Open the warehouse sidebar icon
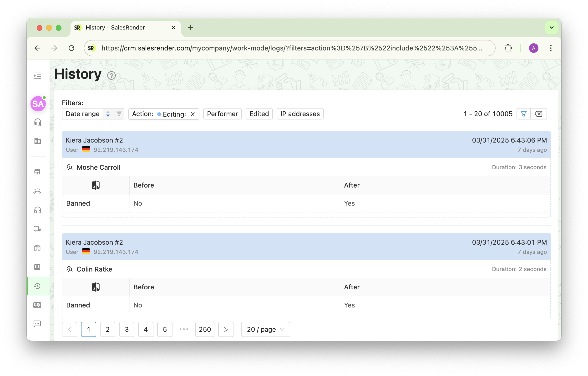Viewport: 588px width, 376px height. coord(37,248)
